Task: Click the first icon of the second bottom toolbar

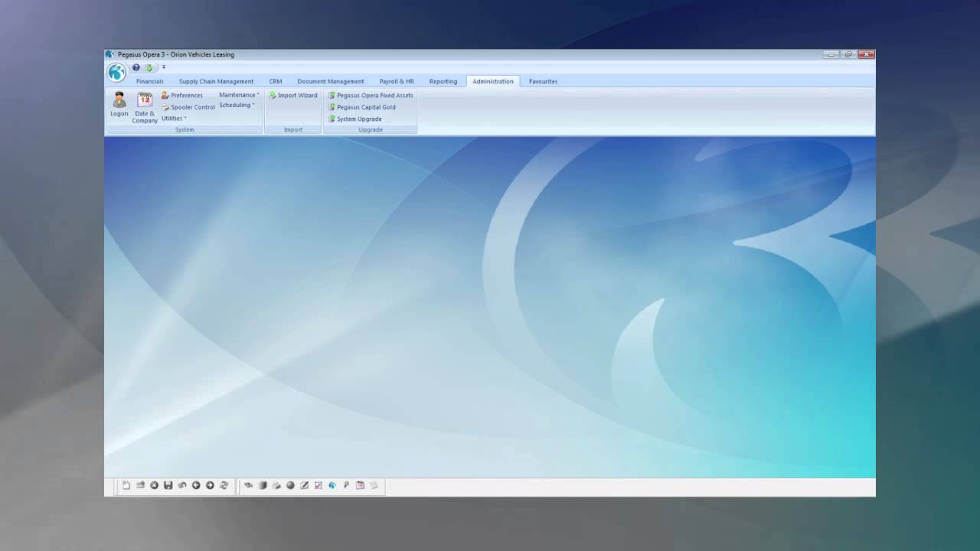Action: pyautogui.click(x=248, y=485)
